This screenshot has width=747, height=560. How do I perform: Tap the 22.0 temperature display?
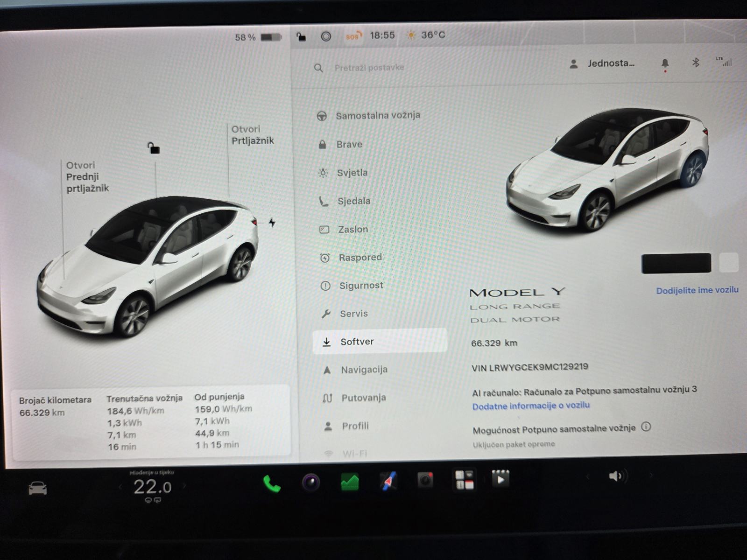(153, 487)
